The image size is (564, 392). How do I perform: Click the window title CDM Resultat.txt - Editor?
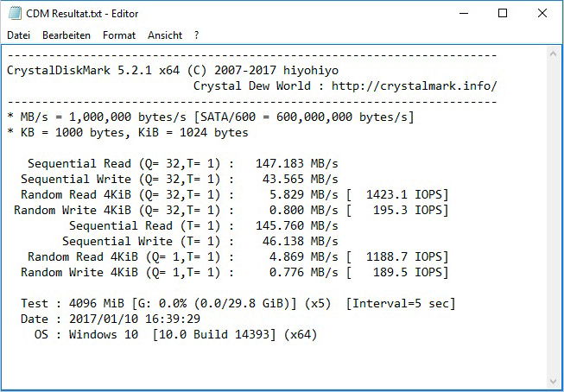[x=82, y=14]
